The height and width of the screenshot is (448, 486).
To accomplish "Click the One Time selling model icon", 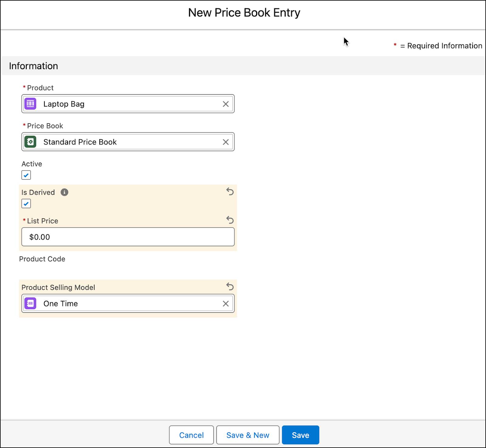I will coord(30,303).
